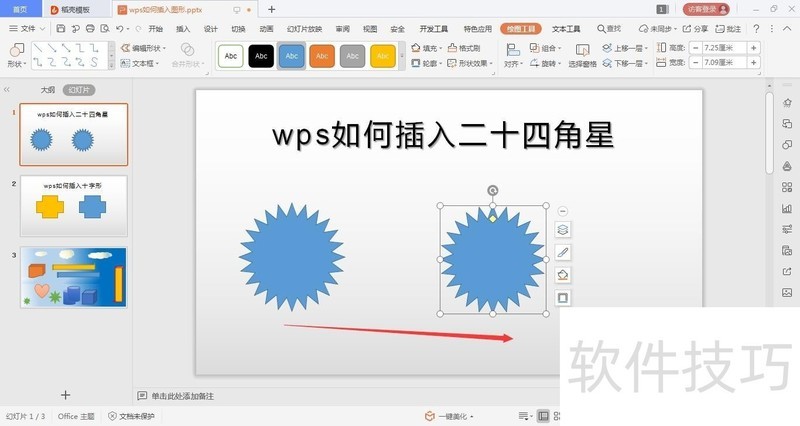
Task: Open the 填充 (Fill) dropdown
Action: (x=427, y=48)
